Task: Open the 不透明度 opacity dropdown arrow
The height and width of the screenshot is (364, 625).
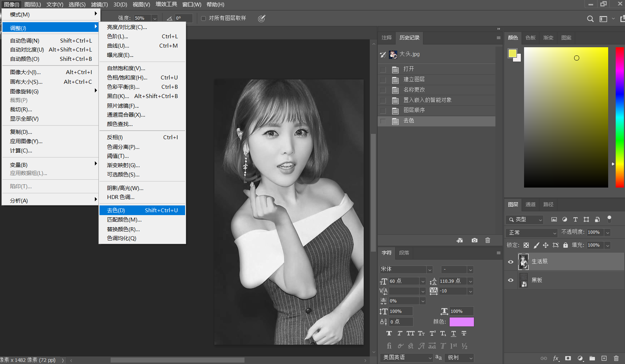Action: (607, 233)
